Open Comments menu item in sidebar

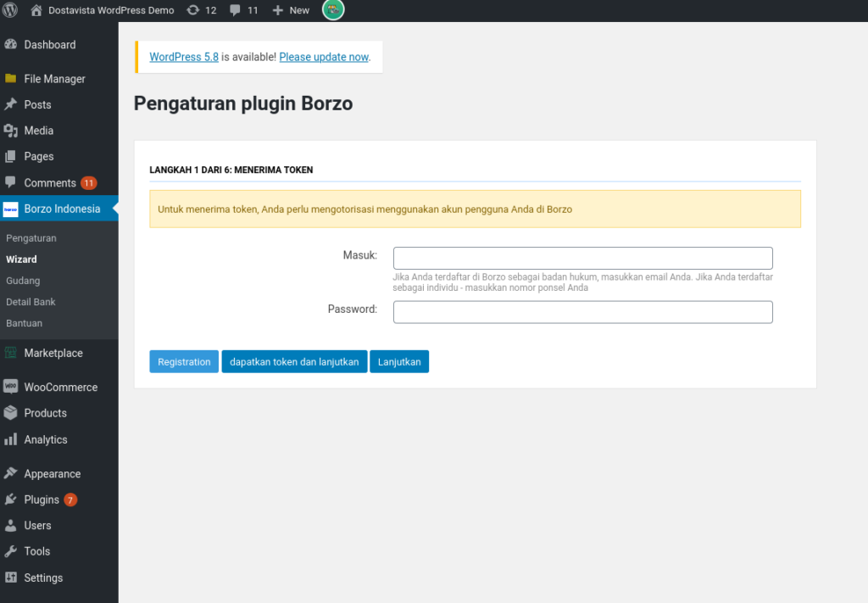[x=50, y=182]
